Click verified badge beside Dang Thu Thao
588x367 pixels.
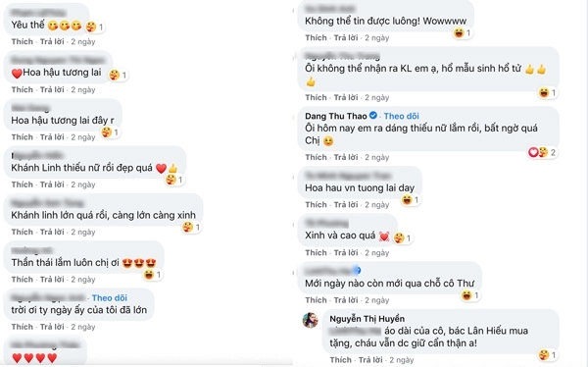(x=373, y=116)
